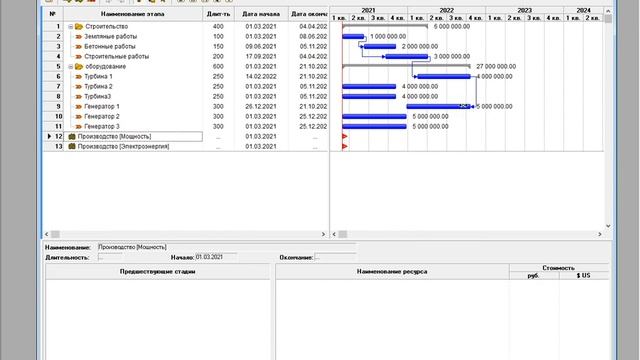Select the Генератор 2 row
Viewport: 640px width, 360px height.
pos(186,116)
